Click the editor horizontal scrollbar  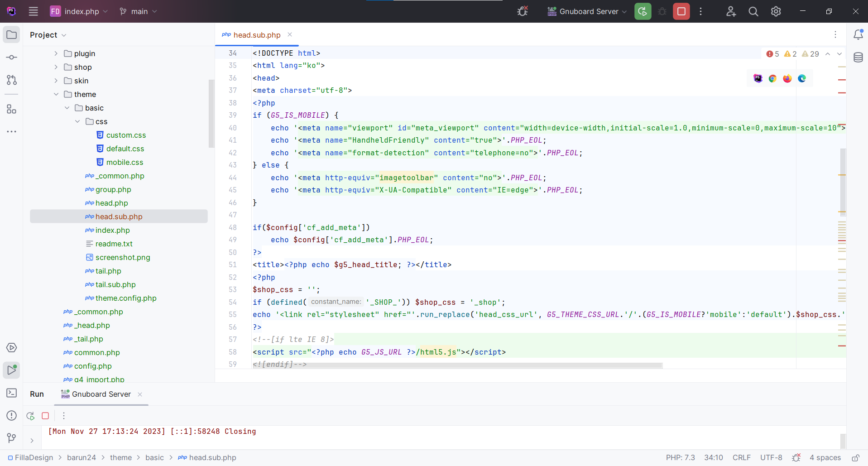click(x=457, y=365)
